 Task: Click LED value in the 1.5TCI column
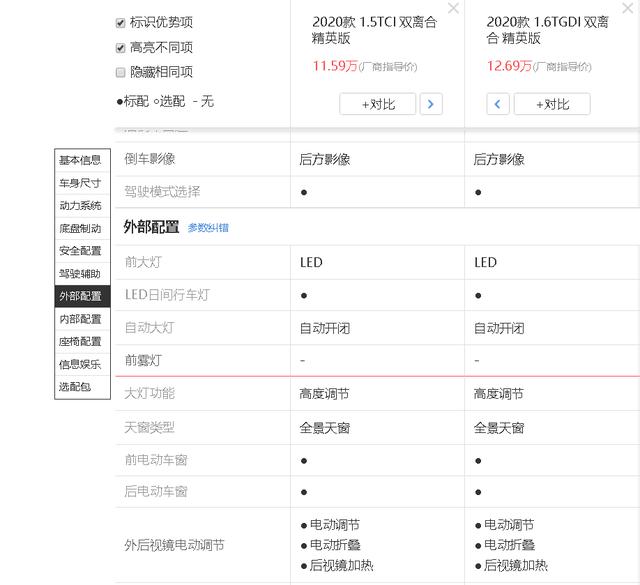(311, 262)
